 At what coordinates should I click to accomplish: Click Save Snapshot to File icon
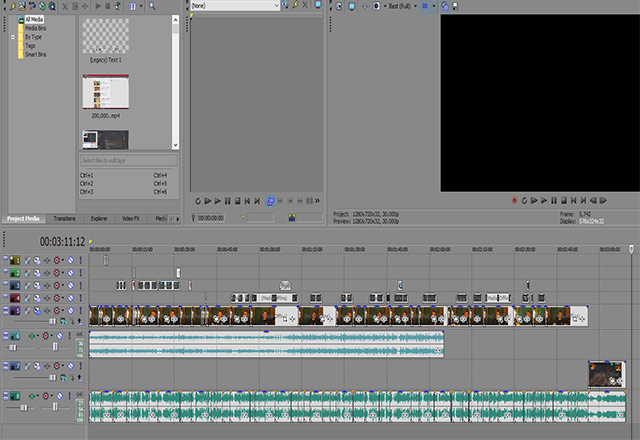pos(455,6)
